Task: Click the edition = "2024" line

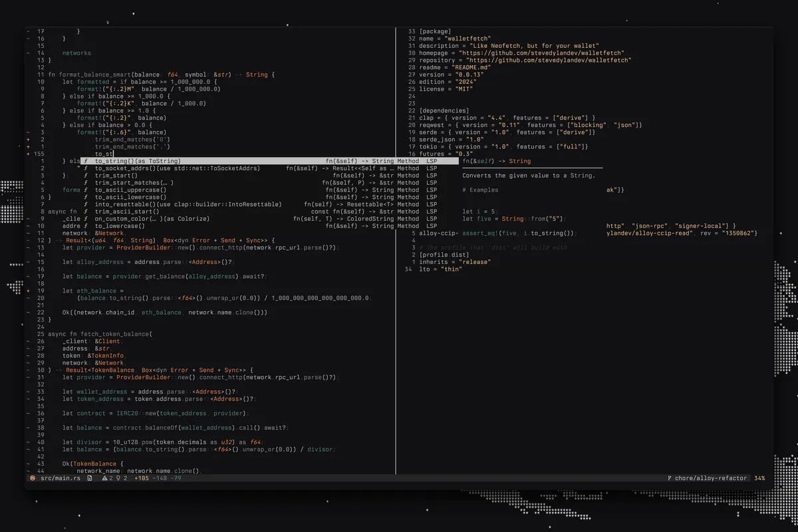Action: 448,82
